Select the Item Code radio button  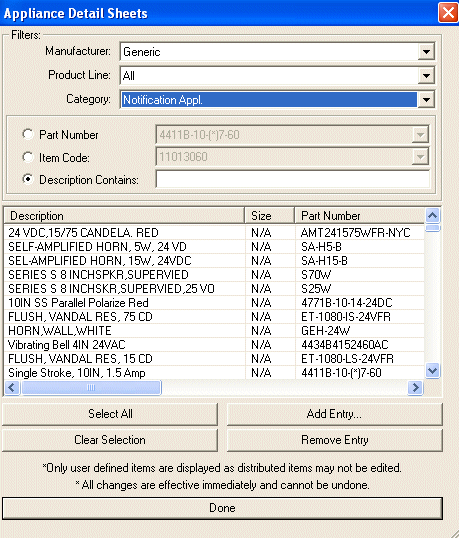point(28,157)
